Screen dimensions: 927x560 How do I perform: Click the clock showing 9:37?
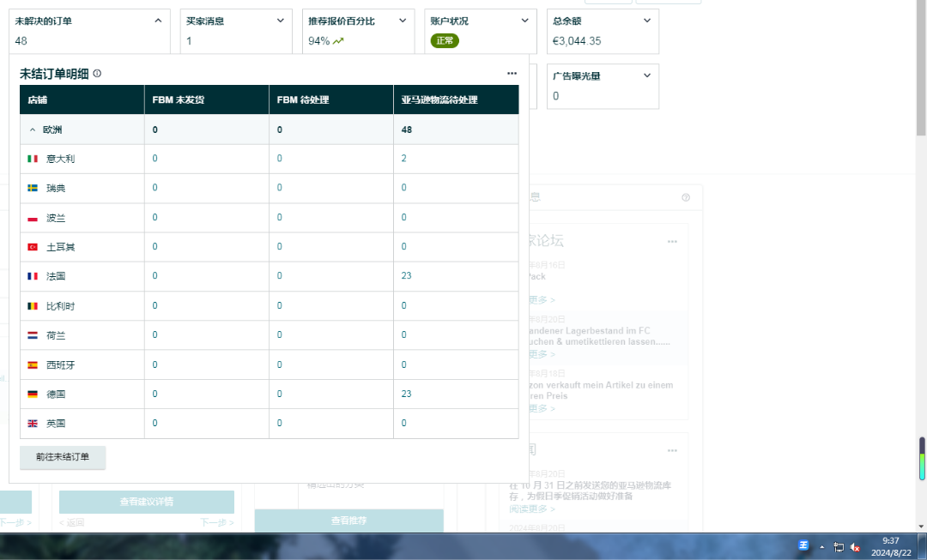(891, 540)
